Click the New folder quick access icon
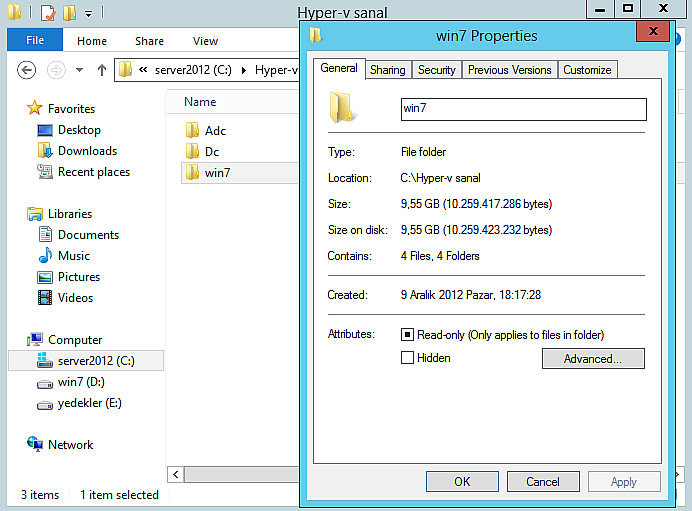Screen dimensions: 692x511 click(69, 12)
